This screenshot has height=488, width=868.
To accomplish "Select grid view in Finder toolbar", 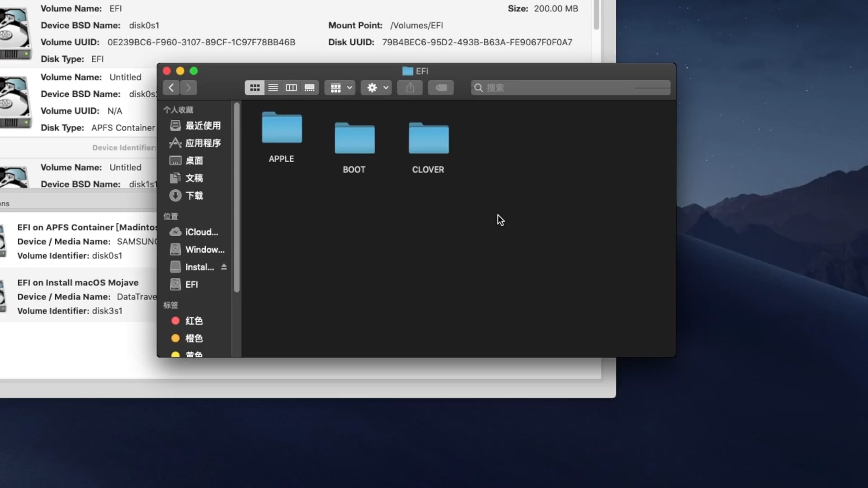I will coord(254,87).
